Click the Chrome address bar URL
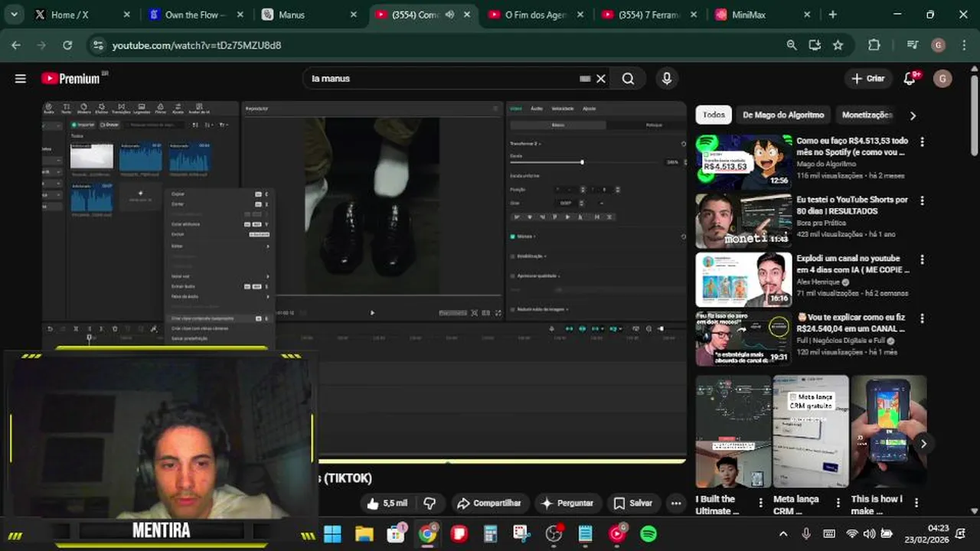980x551 pixels. (197, 45)
